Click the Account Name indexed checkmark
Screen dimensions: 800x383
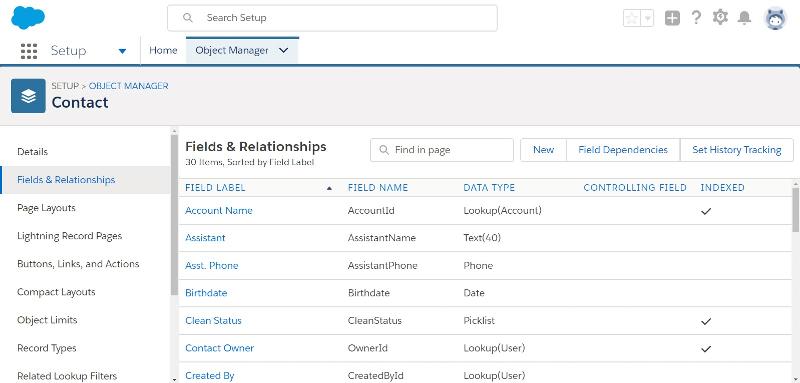coord(706,211)
